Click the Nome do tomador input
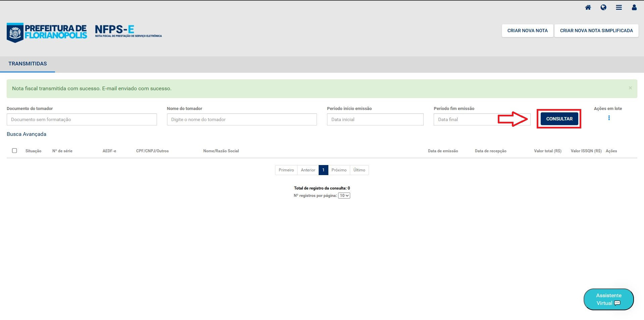The height and width of the screenshot is (320, 644). (x=241, y=119)
